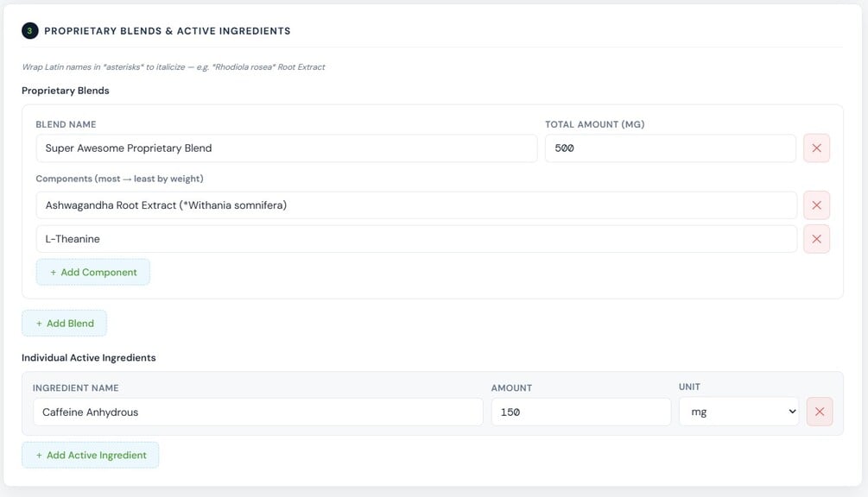Click the Proprietary Blends & Active Ingredients heading
The height and width of the screenshot is (497, 868).
coord(168,31)
